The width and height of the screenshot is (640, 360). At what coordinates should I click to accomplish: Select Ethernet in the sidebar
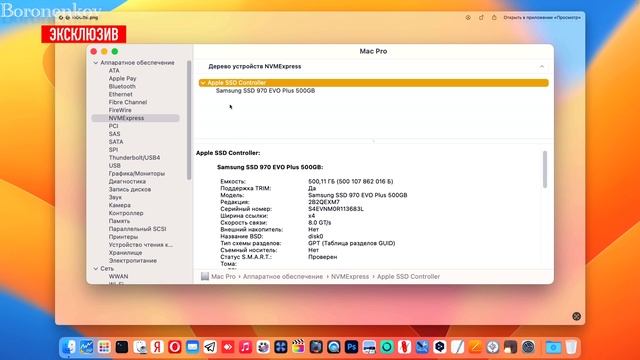[x=120, y=94]
